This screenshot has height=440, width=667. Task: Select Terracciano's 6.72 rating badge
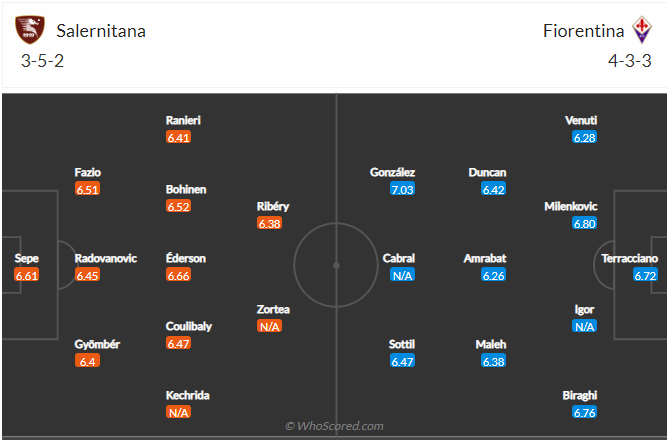645,275
